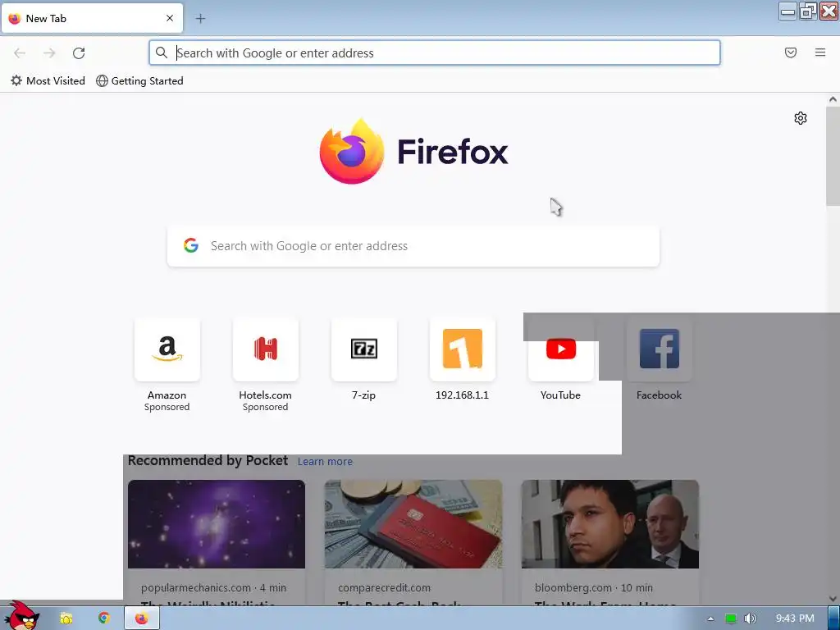Viewport: 840px width, 630px height.
Task: Open the popularmechanics.com article thumbnail
Action: pyautogui.click(x=217, y=524)
